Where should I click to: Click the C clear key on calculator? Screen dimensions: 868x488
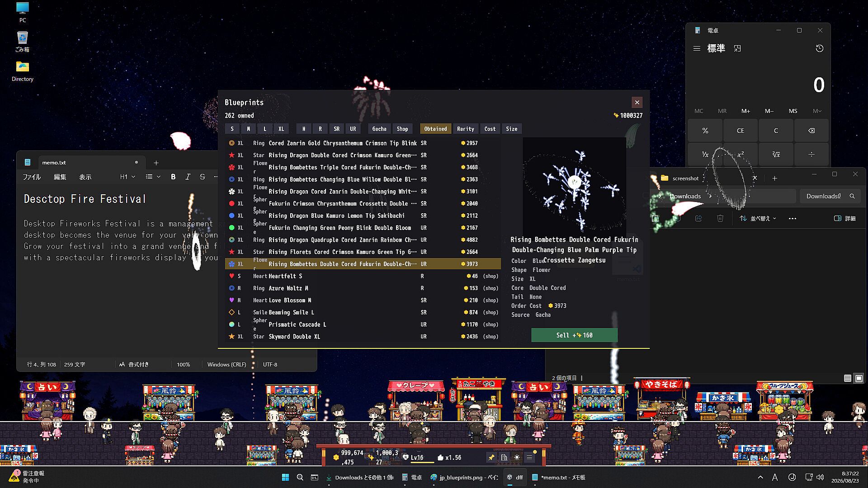click(776, 131)
